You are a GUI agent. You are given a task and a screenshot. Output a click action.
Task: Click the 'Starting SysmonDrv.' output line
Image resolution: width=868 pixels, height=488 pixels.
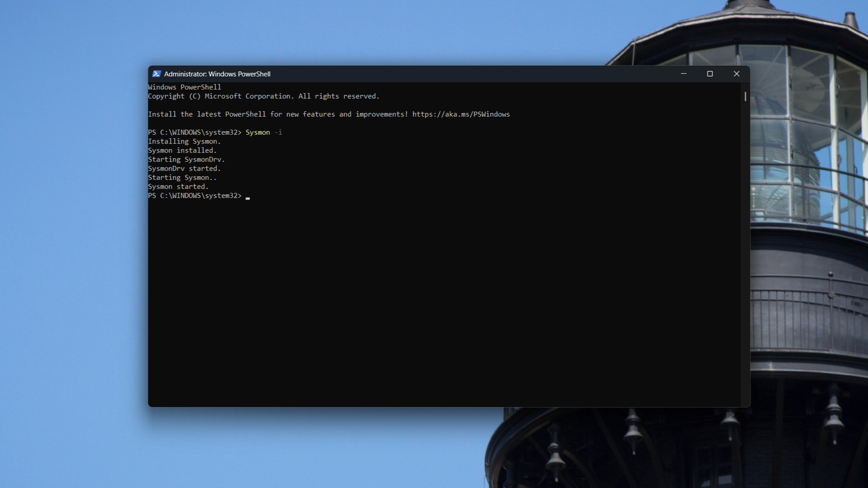click(x=186, y=160)
